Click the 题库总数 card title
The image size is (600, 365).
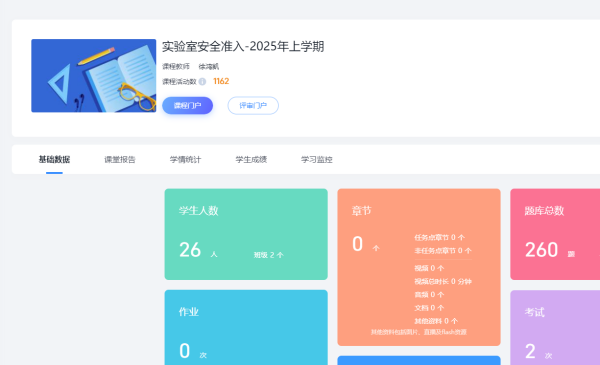(544, 210)
